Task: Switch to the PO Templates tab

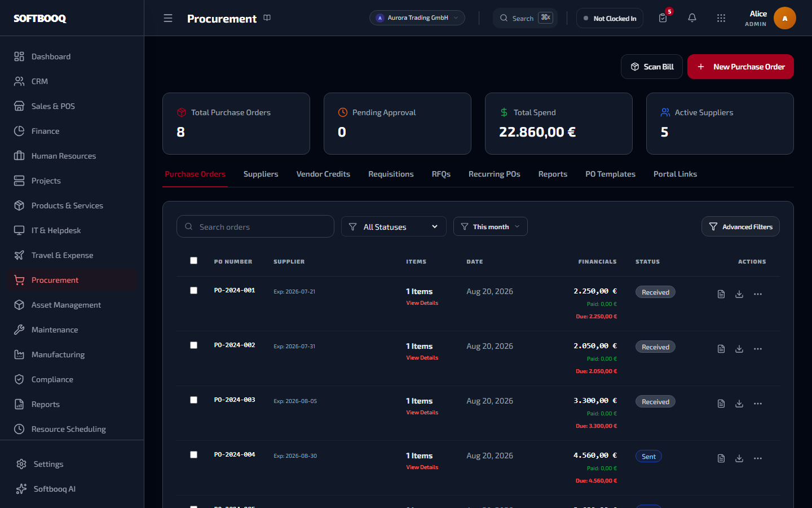Action: [610, 174]
